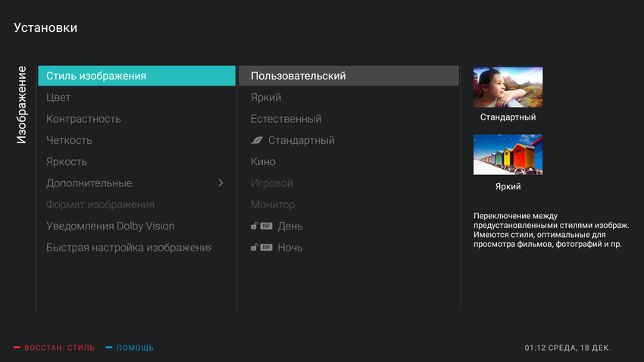Viewport: 644px width, 362px height.
Task: Click the Яркий preview thumbnail of beach huts
Action: (508, 154)
